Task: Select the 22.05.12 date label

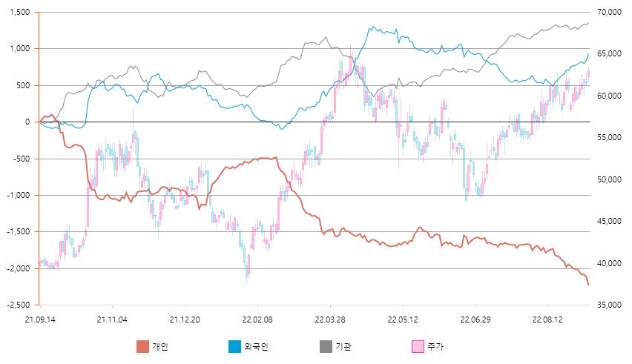Action: point(402,320)
